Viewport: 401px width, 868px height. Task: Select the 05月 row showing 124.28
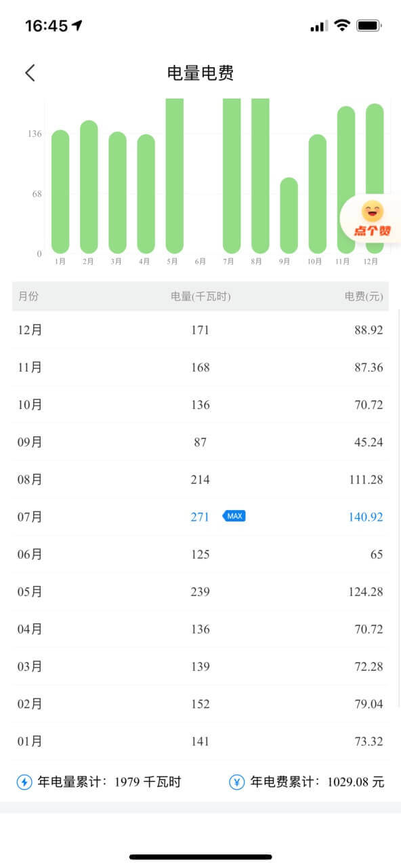coord(200,591)
